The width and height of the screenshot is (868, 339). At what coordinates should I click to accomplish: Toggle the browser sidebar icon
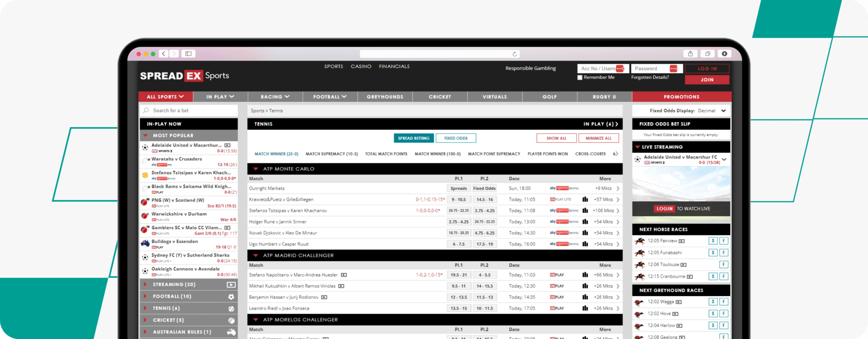click(189, 54)
